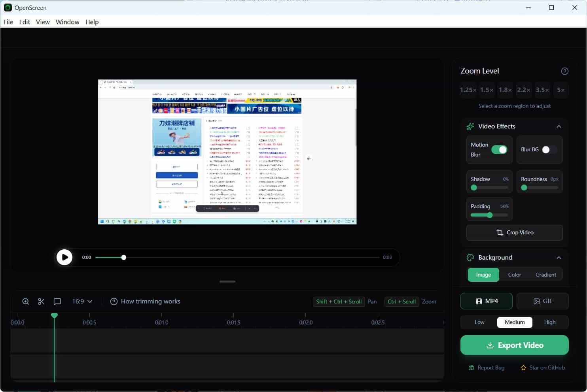
Task: Click the Export Video button
Action: coord(514,345)
